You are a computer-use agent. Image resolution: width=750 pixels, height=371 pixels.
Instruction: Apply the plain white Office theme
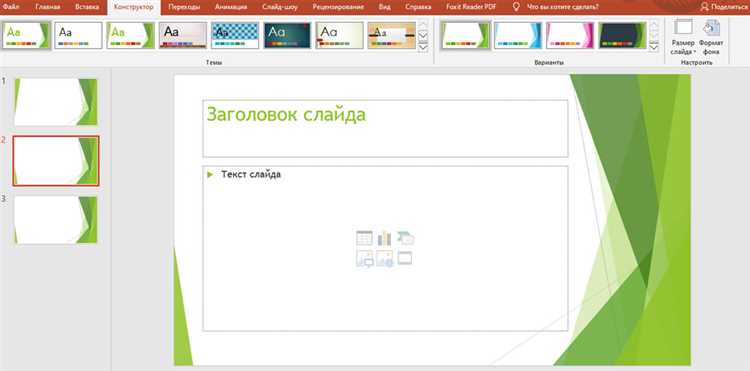(x=78, y=35)
